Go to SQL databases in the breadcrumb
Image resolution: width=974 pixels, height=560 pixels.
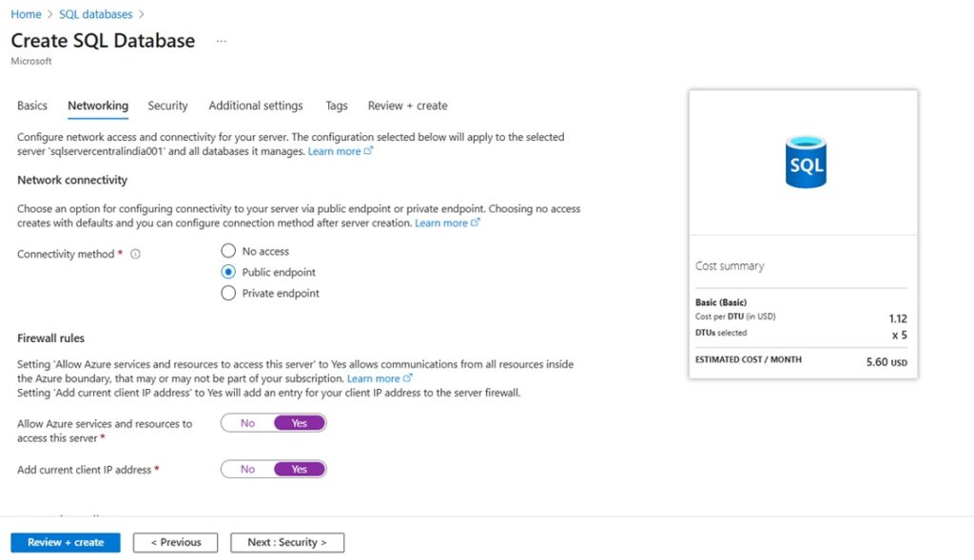coord(96,14)
